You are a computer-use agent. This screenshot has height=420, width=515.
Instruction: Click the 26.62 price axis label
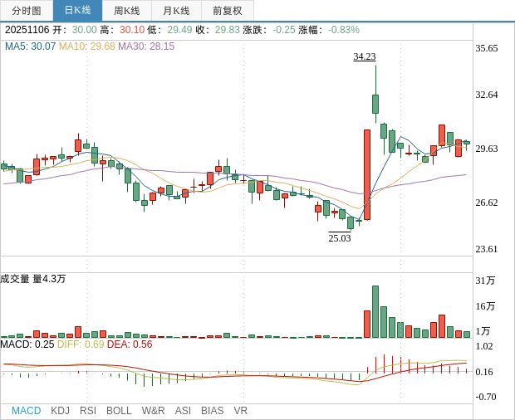(x=487, y=203)
